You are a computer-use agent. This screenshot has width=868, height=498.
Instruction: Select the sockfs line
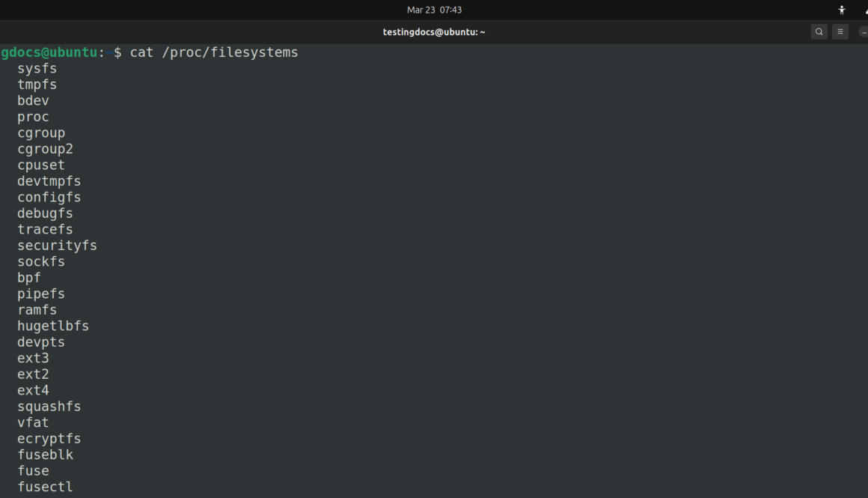tap(41, 261)
